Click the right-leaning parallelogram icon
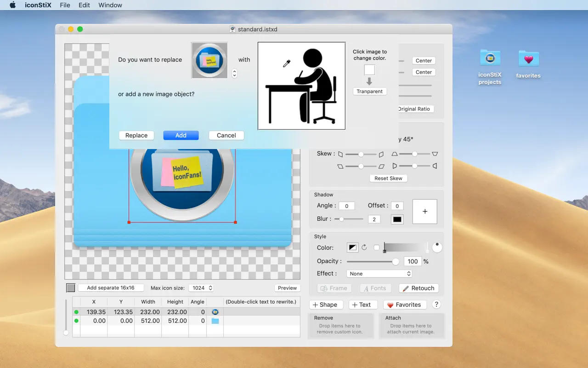This screenshot has width=588, height=368. (381, 166)
